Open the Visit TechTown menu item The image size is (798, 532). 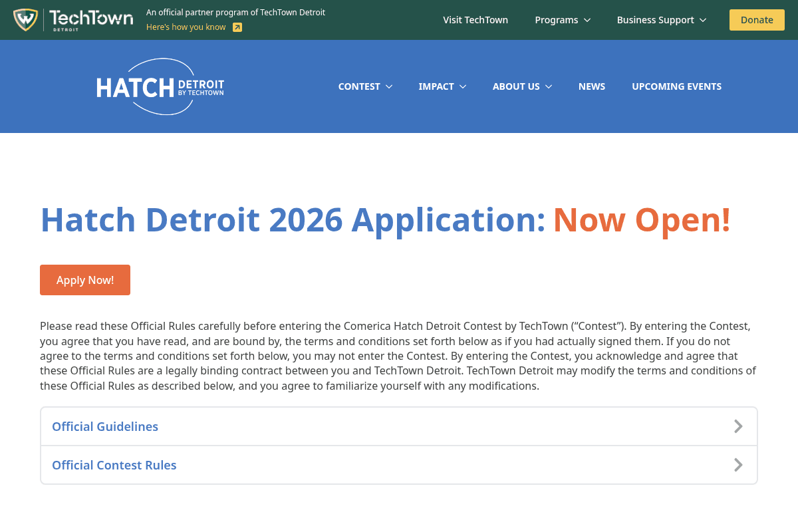[475, 20]
